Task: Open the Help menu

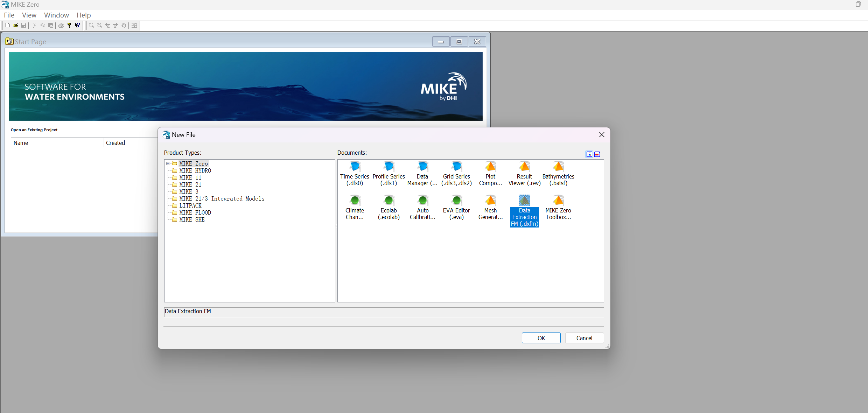Action: point(84,15)
